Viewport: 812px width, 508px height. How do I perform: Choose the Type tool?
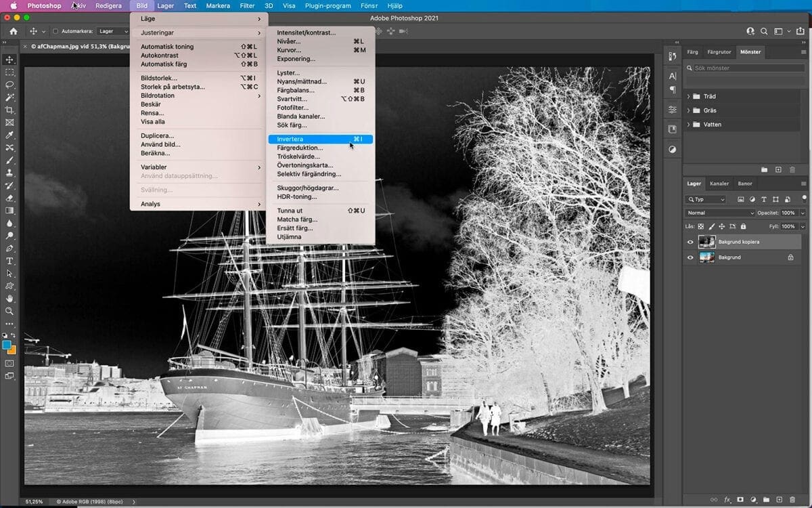(x=9, y=261)
